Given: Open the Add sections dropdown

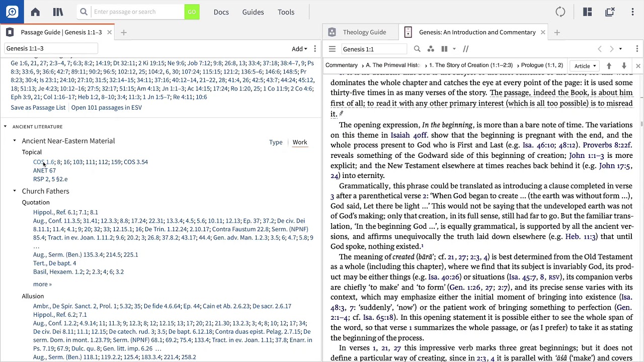Looking at the screenshot, I should click(x=299, y=49).
